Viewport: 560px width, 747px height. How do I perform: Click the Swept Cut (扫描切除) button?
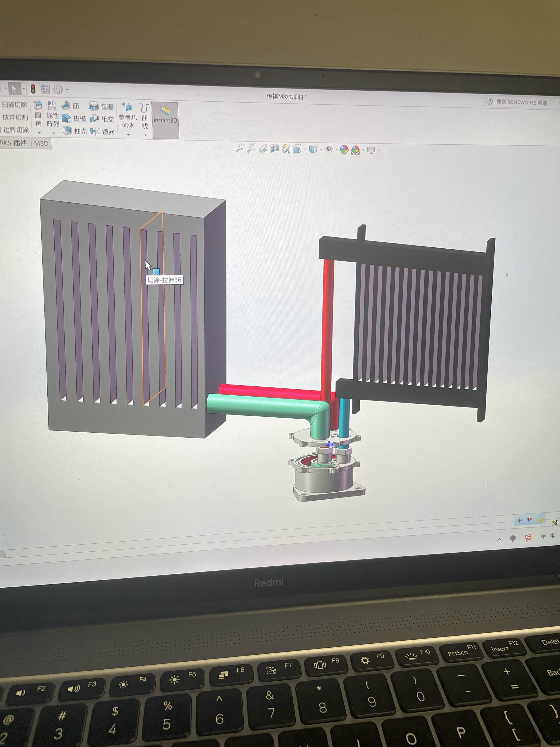point(14,105)
